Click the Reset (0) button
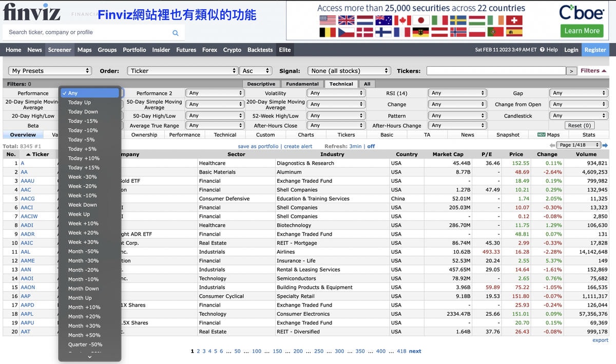This screenshot has height=364, width=616. coord(579,125)
